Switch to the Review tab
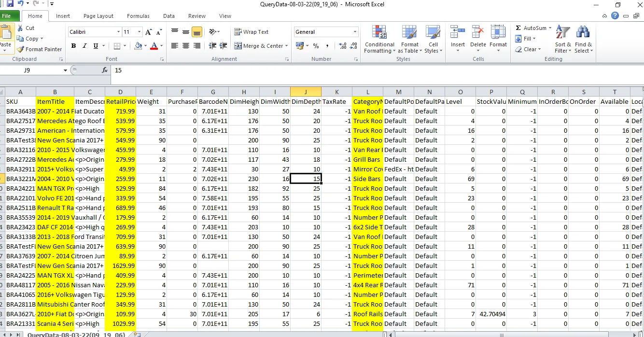644x337 pixels. pos(197,16)
